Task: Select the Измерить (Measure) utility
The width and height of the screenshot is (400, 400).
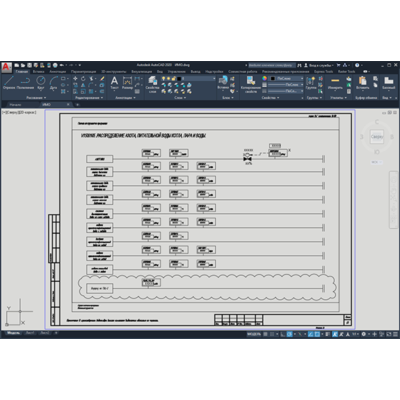Action: 335,83
